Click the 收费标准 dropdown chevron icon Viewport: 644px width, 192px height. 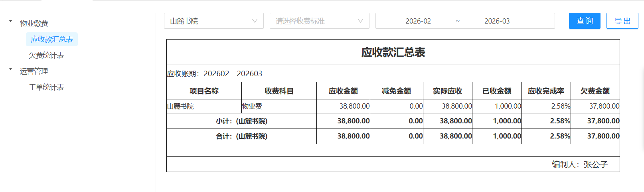[x=360, y=21]
